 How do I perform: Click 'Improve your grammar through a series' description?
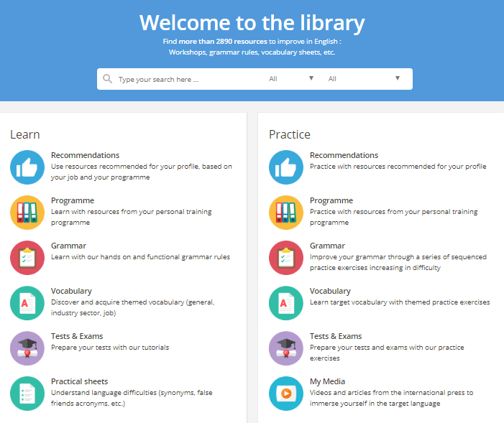click(x=398, y=262)
